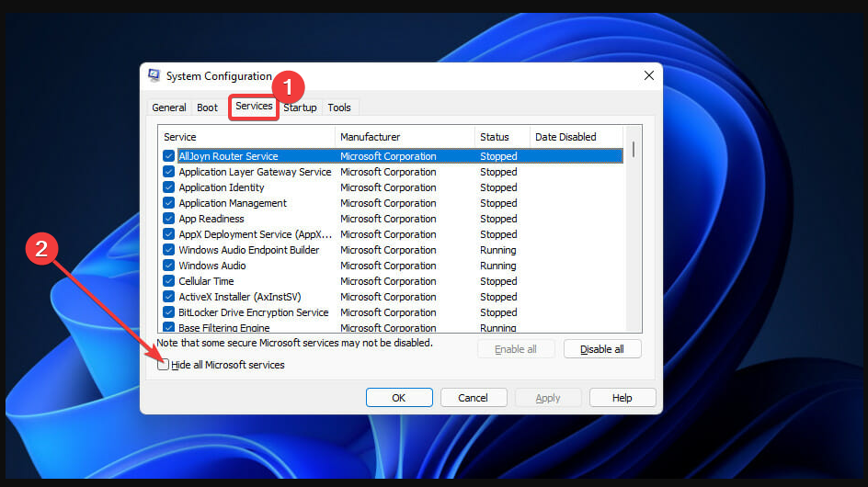Viewport: 868px width, 487px height.
Task: Uncheck AppX Deployment Service checkbox
Action: (x=169, y=234)
